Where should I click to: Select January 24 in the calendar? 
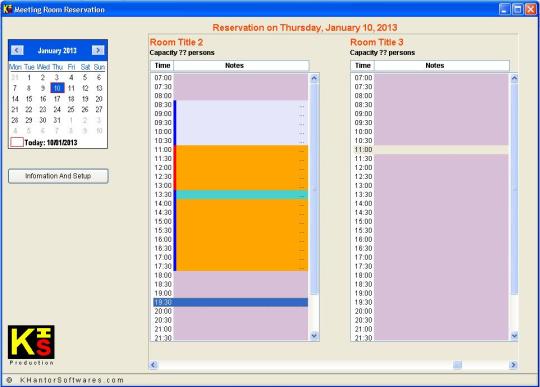click(x=57, y=109)
